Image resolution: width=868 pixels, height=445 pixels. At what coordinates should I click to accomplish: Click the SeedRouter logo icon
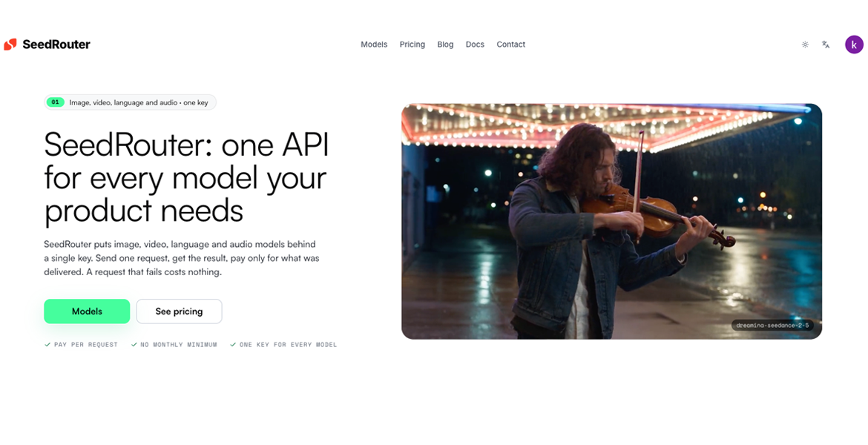(10, 44)
